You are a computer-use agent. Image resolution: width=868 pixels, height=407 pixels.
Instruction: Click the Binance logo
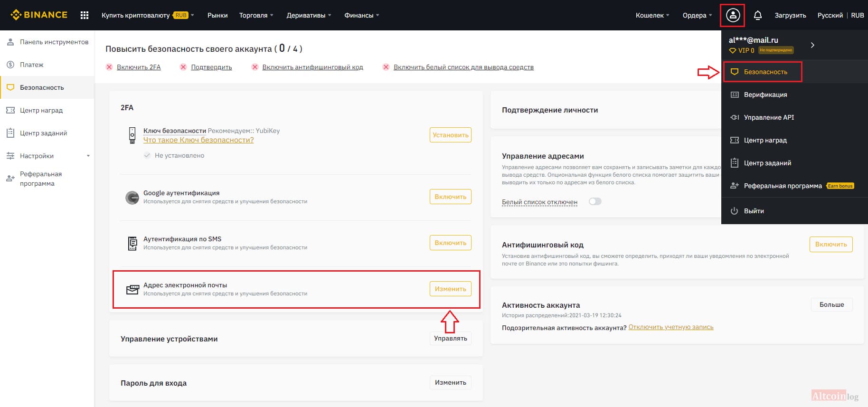pos(39,15)
